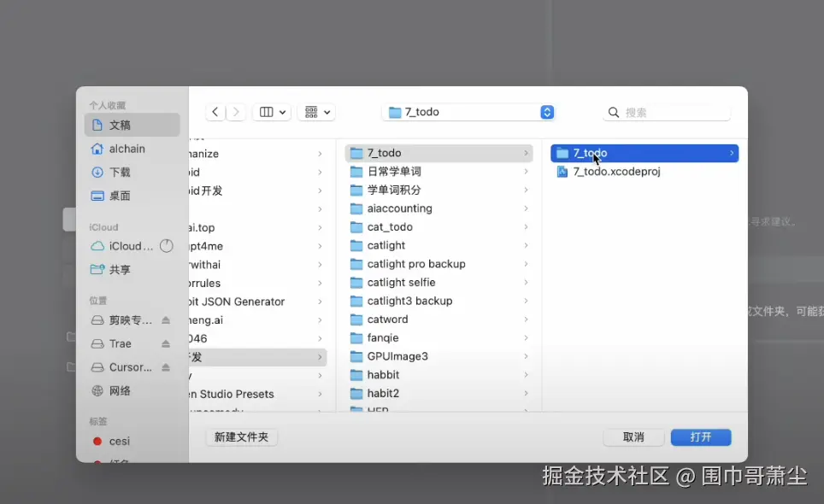The width and height of the screenshot is (824, 504).
Task: Select 桌面 in the sidebar
Action: [132, 196]
